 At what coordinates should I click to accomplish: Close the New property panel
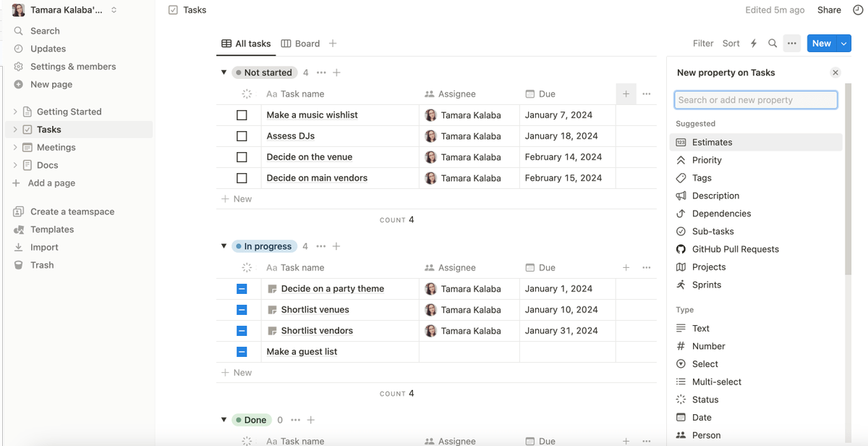(x=835, y=72)
